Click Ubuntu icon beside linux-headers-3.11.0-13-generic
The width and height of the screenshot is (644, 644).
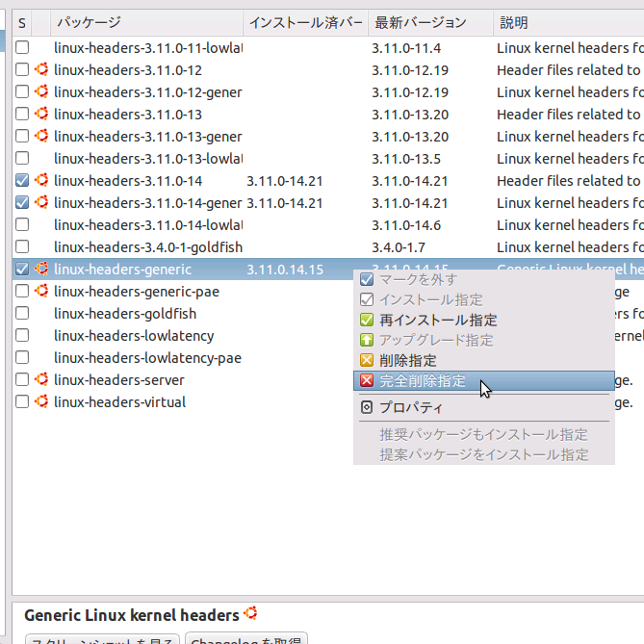[41, 136]
